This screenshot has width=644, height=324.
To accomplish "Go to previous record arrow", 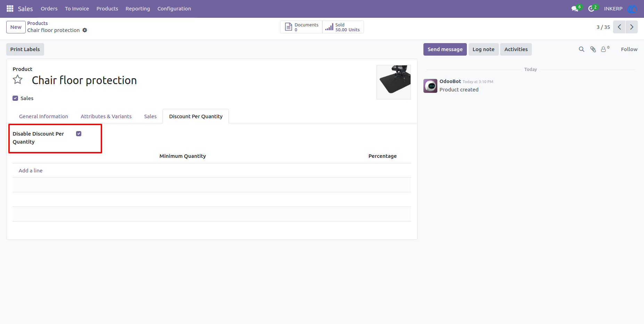I will [619, 27].
